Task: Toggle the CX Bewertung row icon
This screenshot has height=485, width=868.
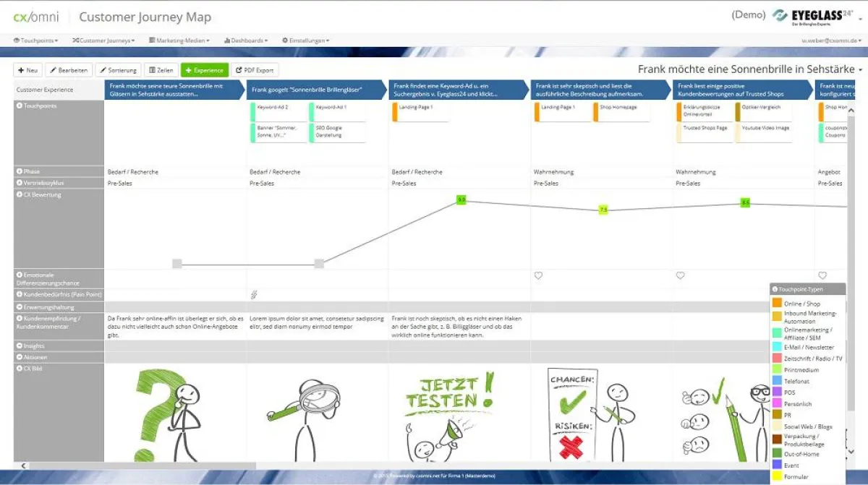Action: point(20,195)
